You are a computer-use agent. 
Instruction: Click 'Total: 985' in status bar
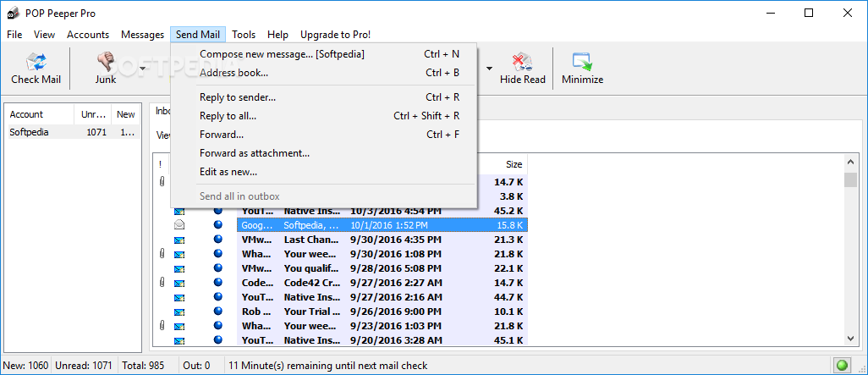pos(145,366)
